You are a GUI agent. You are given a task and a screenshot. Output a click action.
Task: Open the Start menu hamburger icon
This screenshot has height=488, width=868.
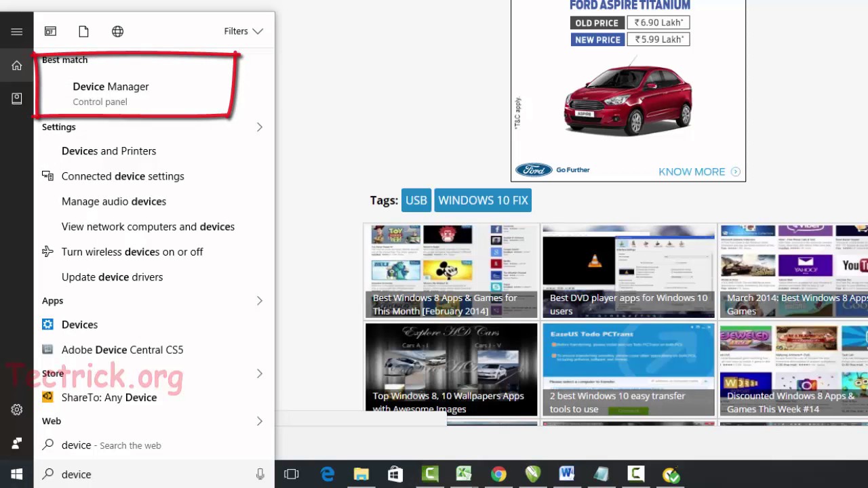16,31
